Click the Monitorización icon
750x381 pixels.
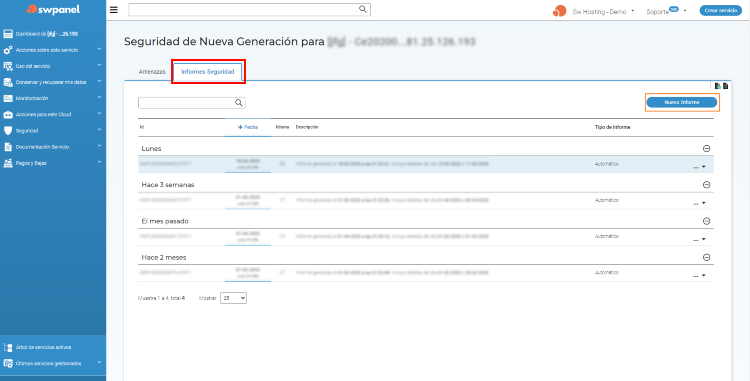(8, 98)
